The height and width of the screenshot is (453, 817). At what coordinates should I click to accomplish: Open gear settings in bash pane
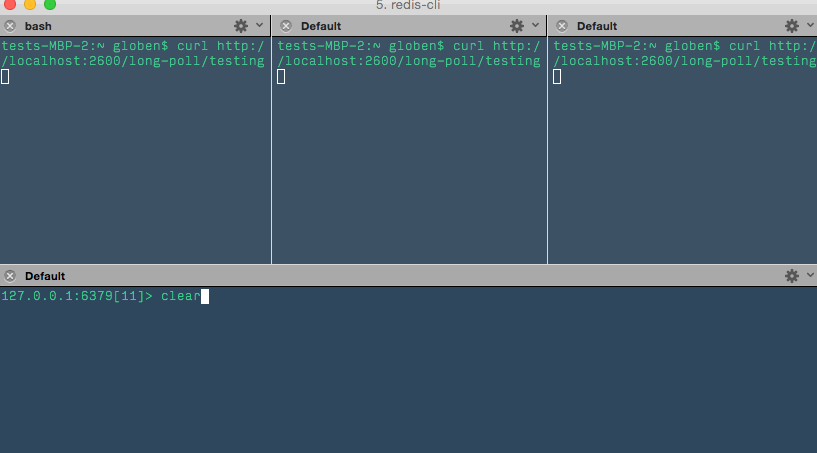[x=241, y=26]
